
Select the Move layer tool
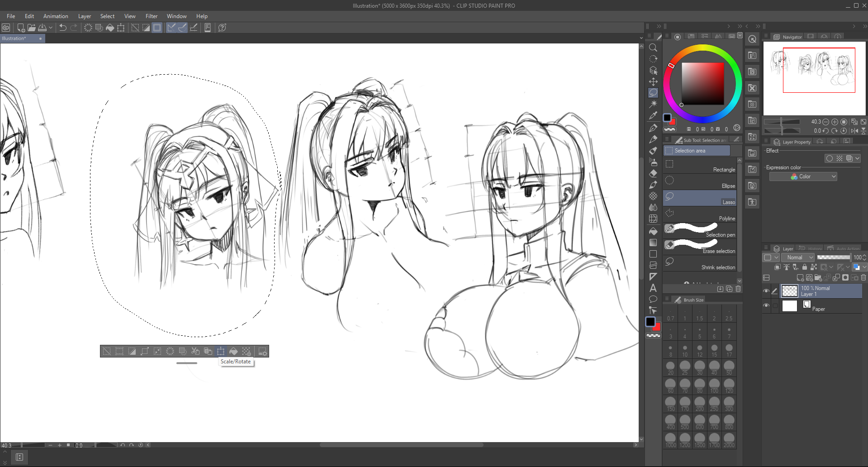(x=653, y=81)
